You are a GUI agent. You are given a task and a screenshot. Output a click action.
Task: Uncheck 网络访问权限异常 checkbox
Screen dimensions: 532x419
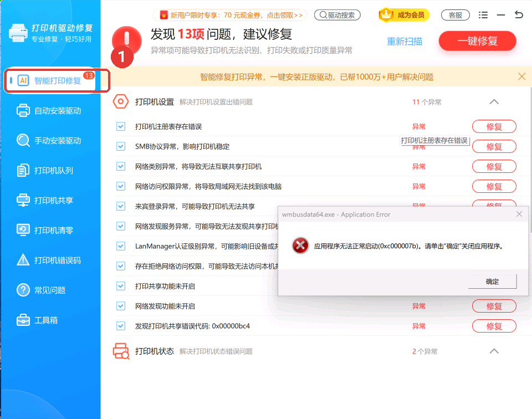[x=121, y=186]
